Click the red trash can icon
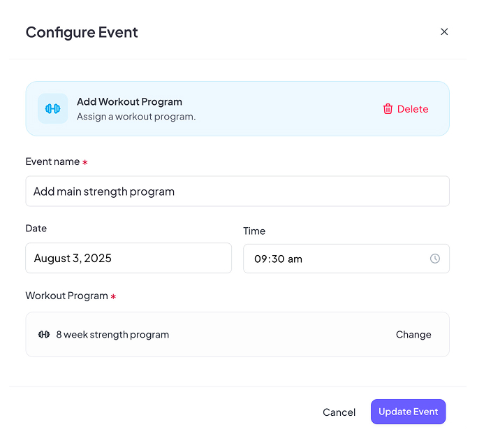477x448 pixels. pos(388,109)
